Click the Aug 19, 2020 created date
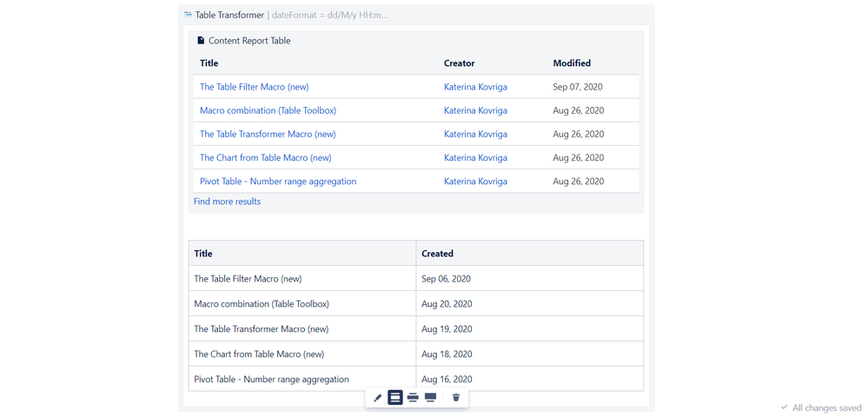 (447, 328)
